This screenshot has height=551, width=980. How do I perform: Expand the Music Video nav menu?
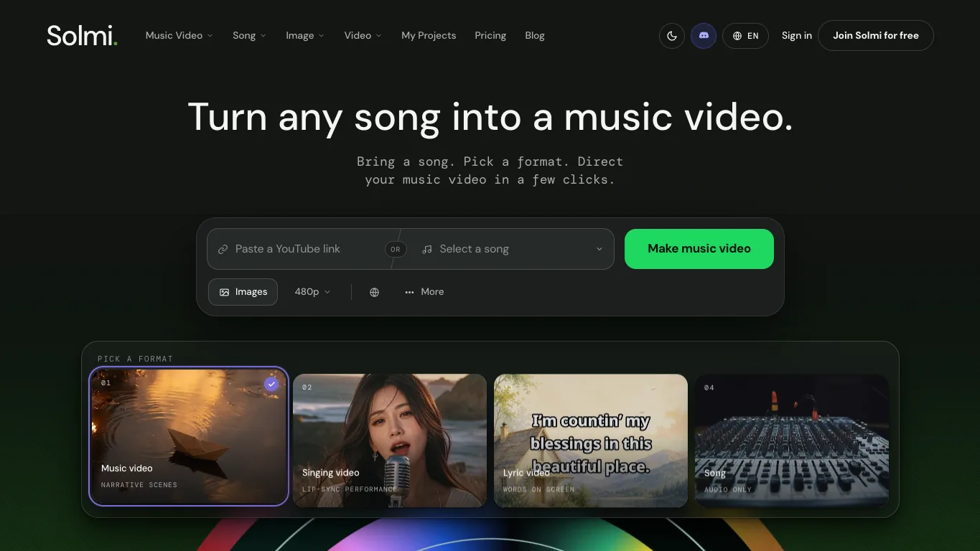[179, 35]
